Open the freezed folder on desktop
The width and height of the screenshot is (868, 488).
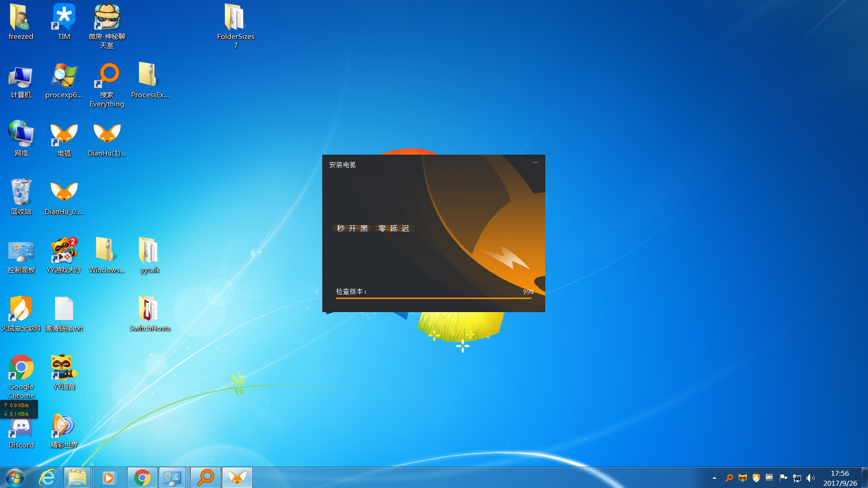(x=21, y=22)
